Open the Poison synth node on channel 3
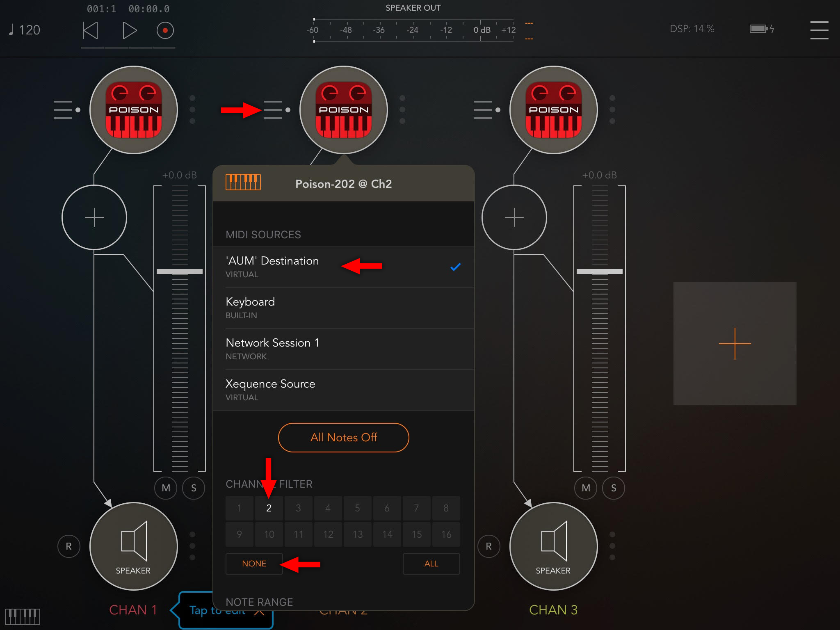 [554, 110]
